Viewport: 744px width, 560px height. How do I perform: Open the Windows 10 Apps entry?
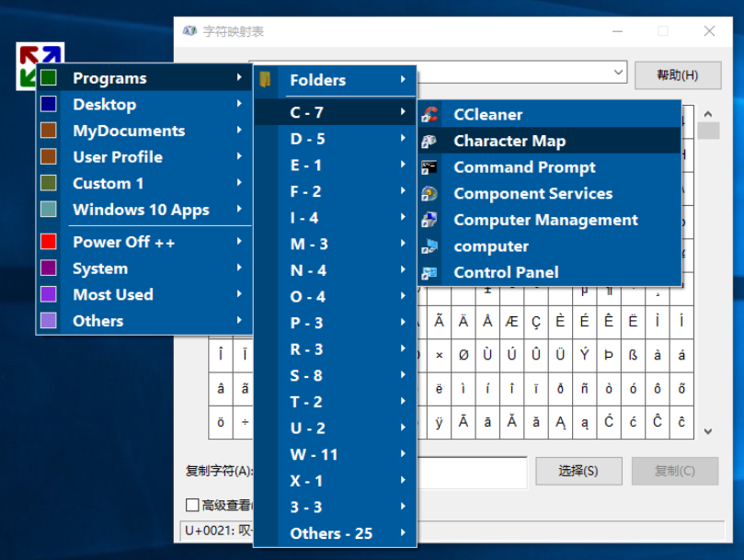143,210
